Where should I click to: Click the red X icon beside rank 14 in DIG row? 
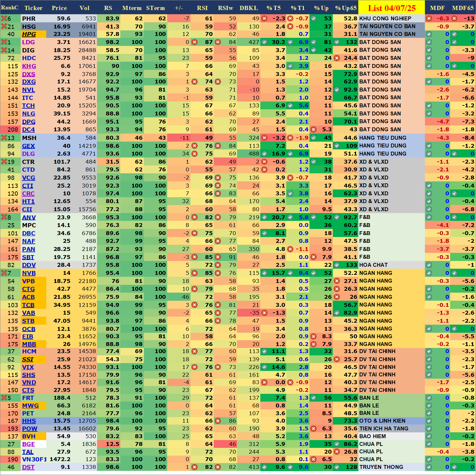point(4,50)
